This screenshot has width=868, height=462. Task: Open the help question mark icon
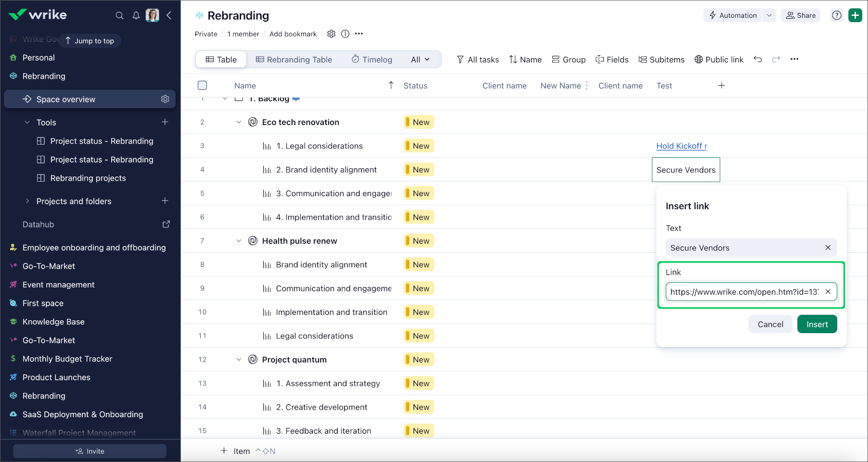point(837,15)
